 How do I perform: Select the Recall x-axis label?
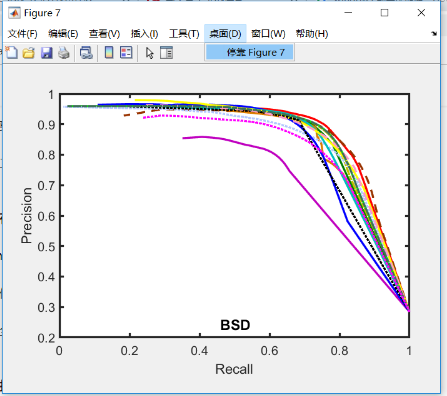pyautogui.click(x=234, y=369)
